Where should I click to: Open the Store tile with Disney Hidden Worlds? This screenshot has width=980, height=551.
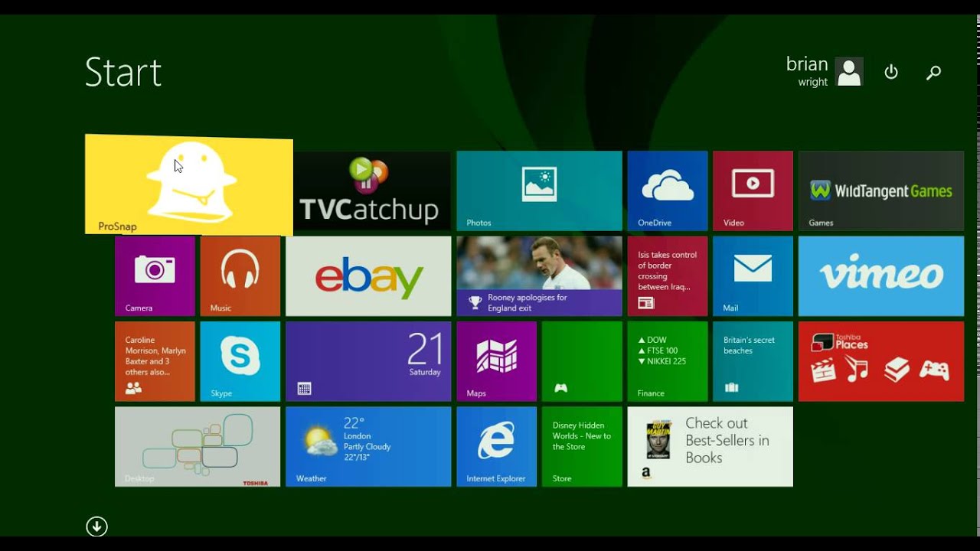[x=582, y=447]
